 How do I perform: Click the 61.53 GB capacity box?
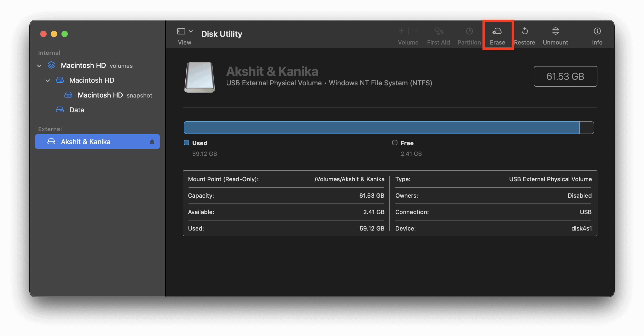click(x=565, y=76)
